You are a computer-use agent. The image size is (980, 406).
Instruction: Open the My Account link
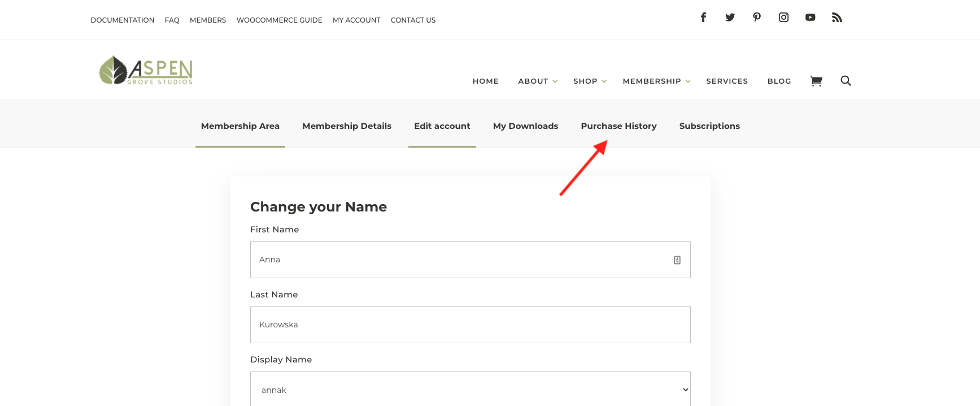(x=356, y=20)
